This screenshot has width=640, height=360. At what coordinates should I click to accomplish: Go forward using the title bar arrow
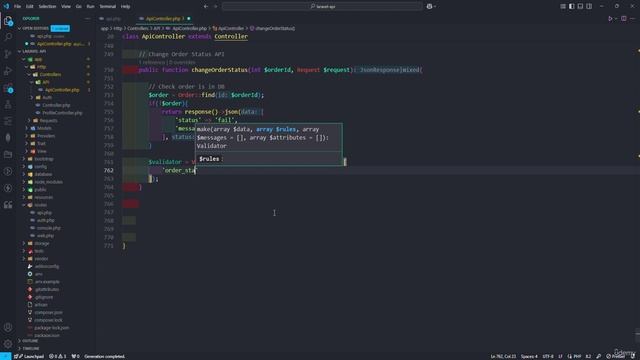click(216, 7)
